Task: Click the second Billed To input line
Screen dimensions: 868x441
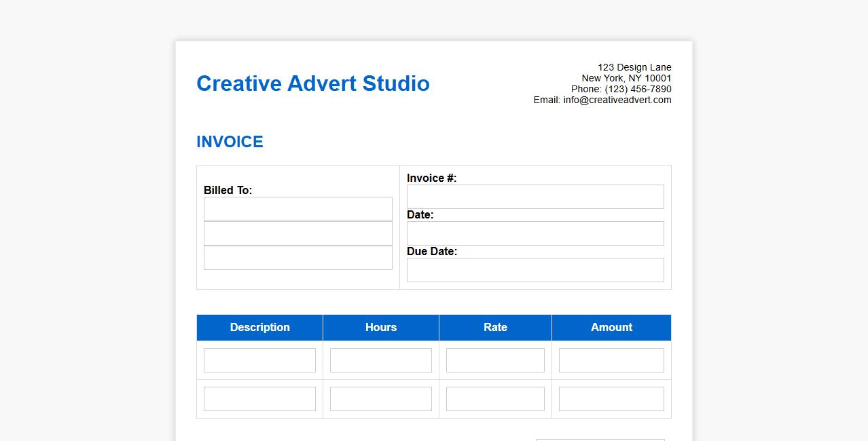Action: coord(297,233)
